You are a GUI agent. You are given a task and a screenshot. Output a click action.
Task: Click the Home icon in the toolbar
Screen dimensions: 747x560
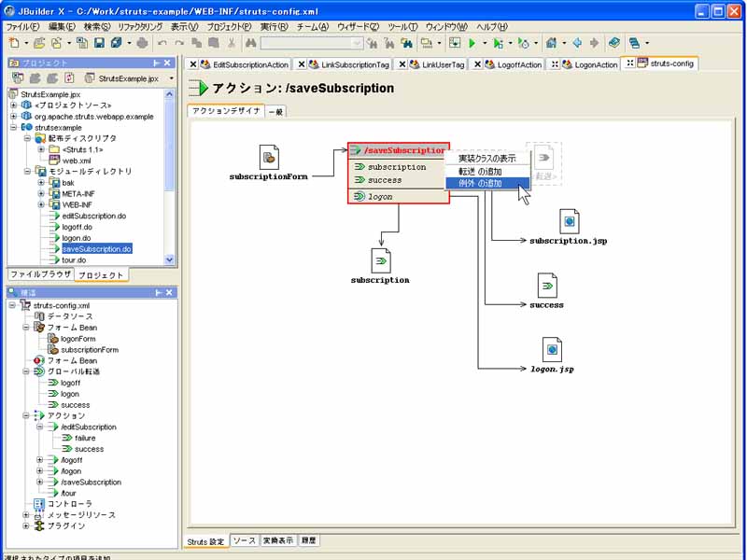click(551, 43)
